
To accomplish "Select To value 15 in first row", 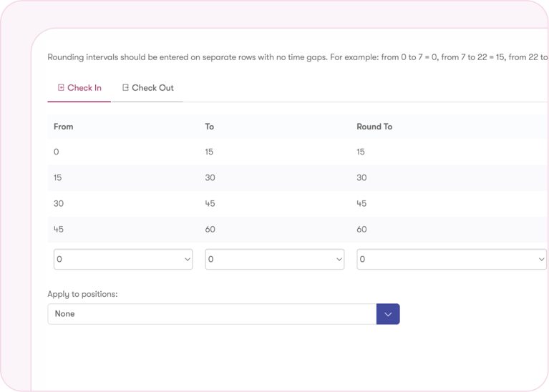I will click(209, 152).
